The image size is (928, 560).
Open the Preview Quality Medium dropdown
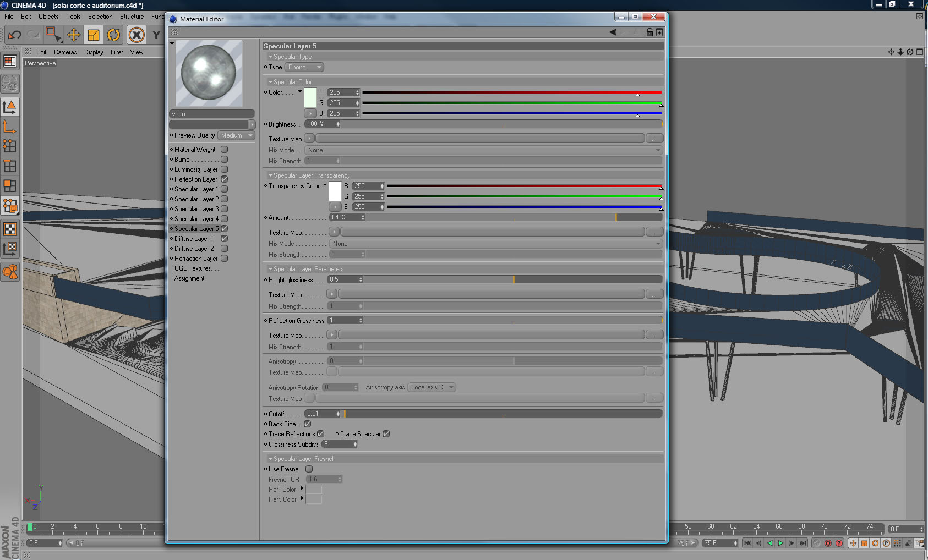(x=236, y=135)
